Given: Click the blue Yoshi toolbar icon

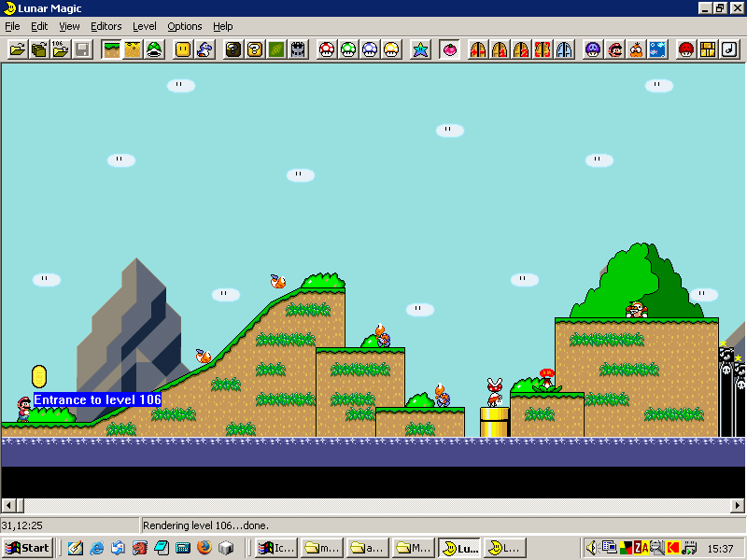Looking at the screenshot, I should pos(204,49).
